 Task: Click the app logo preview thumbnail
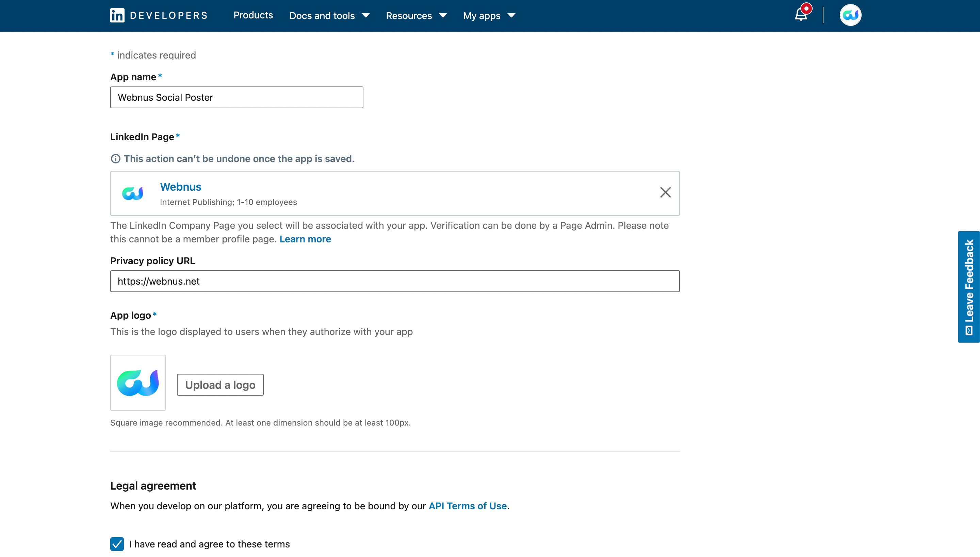138,383
